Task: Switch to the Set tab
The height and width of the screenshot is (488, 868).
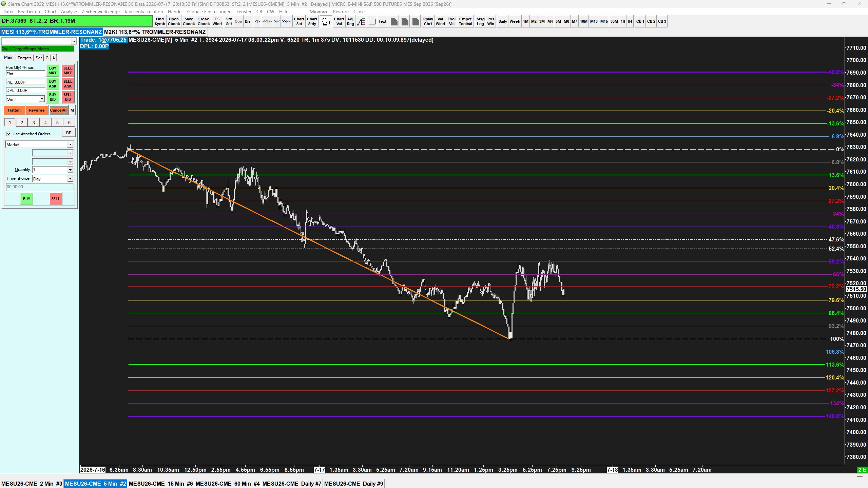Action: 39,58
